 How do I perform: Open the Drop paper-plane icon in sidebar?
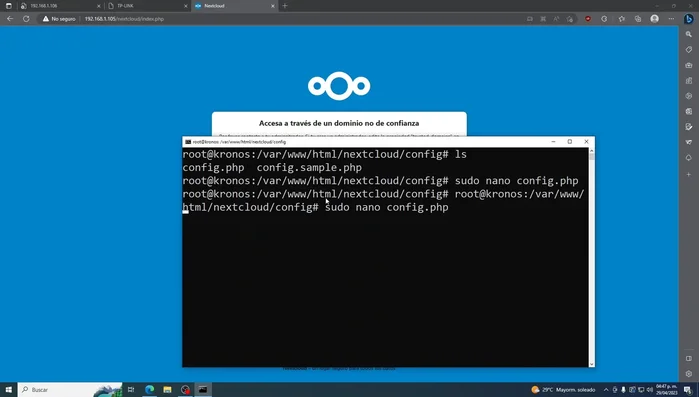(x=689, y=142)
